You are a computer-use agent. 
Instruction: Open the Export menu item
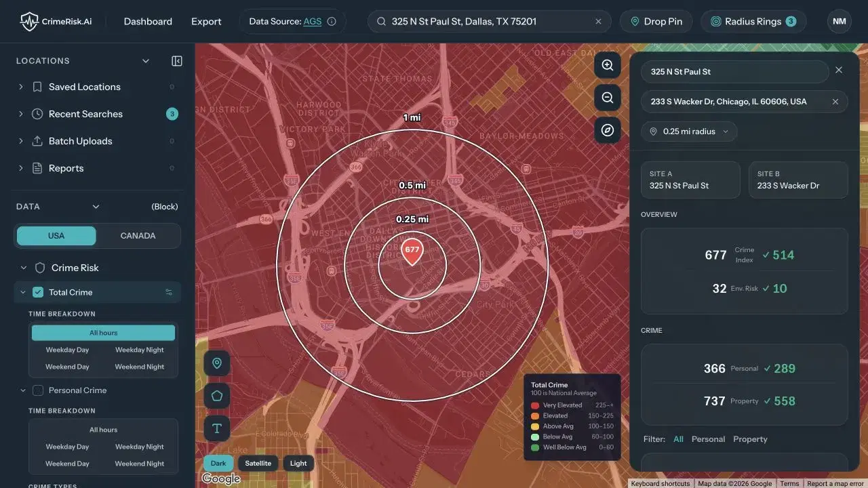pos(206,22)
